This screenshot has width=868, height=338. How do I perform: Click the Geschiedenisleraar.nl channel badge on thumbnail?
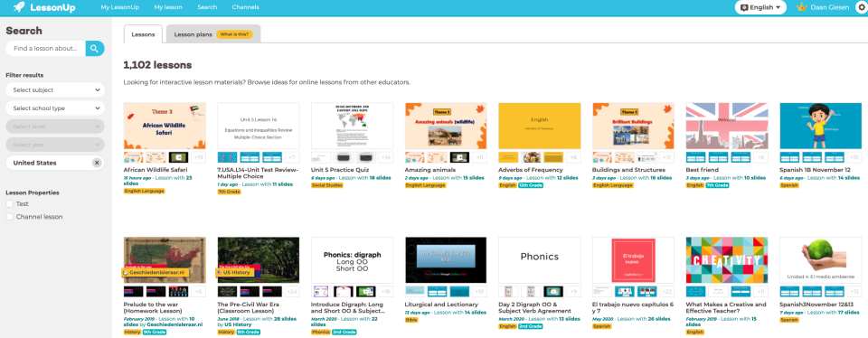point(156,273)
